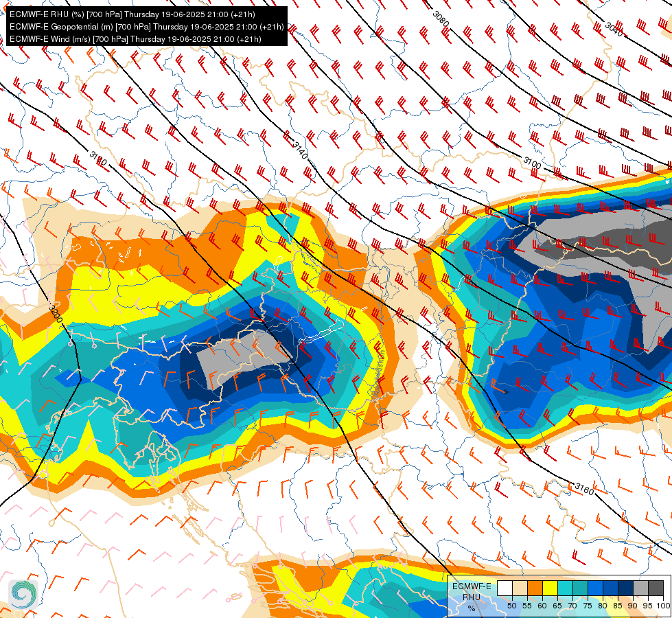Screen dimensions: 672x618
Task: Pick the light gray 90–95% legend swatch
Action: coord(641,588)
